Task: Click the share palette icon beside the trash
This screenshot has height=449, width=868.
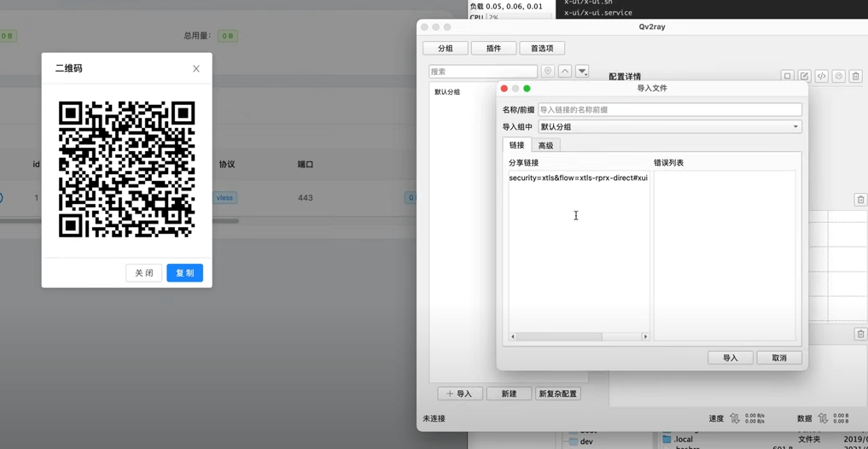Action: tap(839, 76)
